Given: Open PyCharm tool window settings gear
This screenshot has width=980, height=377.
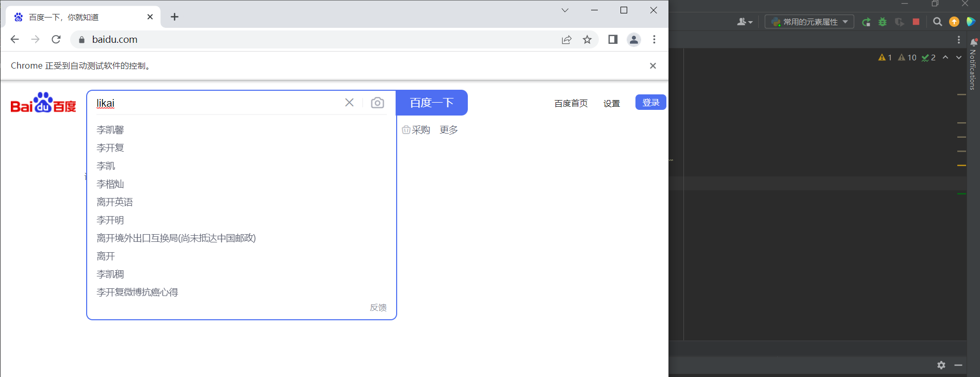Looking at the screenshot, I should pyautogui.click(x=941, y=365).
